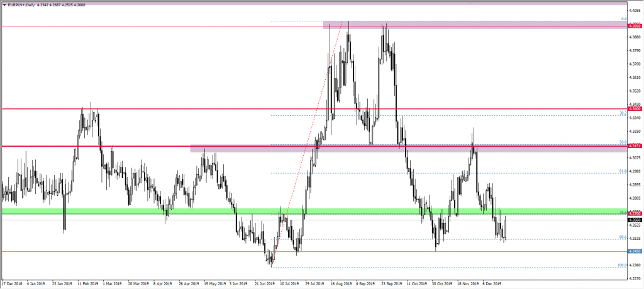
Task: Select the 4.3151 red price label
Action: click(x=635, y=146)
